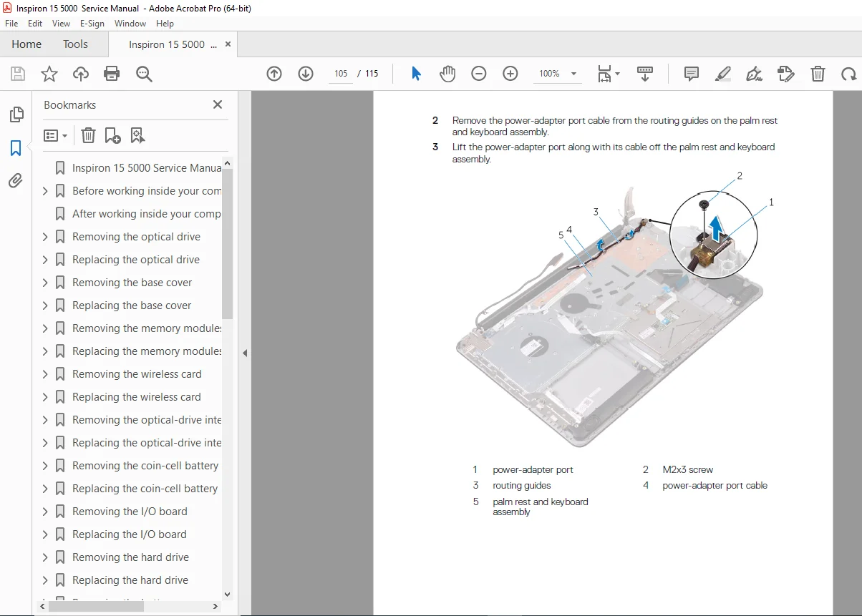Switch to the Home tab
The width and height of the screenshot is (862, 616).
pos(26,44)
